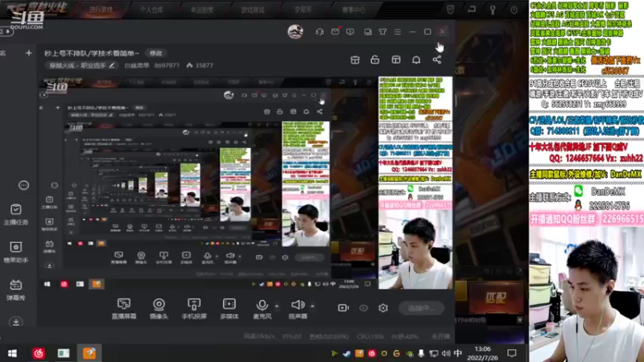Click the share icon
Viewport: 644px width, 362px height.
(436, 60)
